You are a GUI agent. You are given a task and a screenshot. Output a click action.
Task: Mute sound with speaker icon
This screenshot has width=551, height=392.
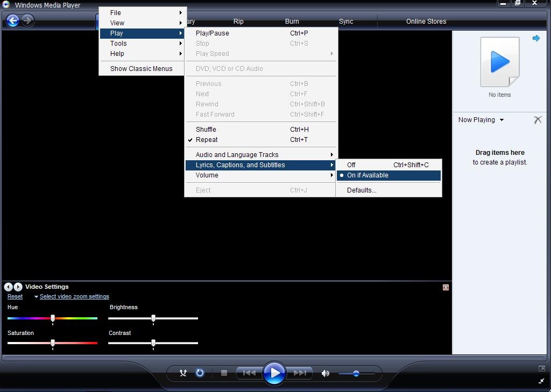pos(326,373)
